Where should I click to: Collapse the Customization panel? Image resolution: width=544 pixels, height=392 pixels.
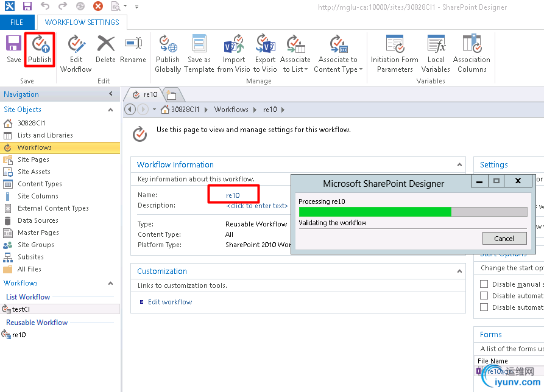pos(459,271)
